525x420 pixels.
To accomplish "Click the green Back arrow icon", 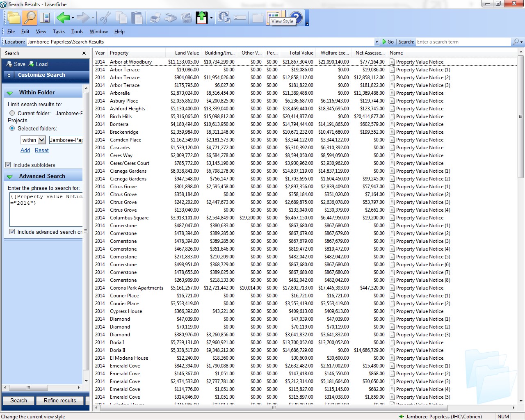I will click(63, 18).
